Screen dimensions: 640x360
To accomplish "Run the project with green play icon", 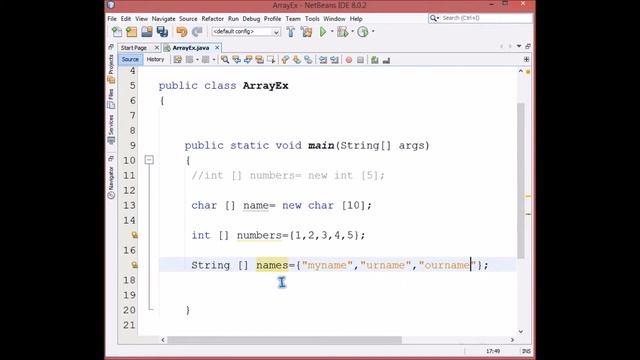I will click(323, 32).
